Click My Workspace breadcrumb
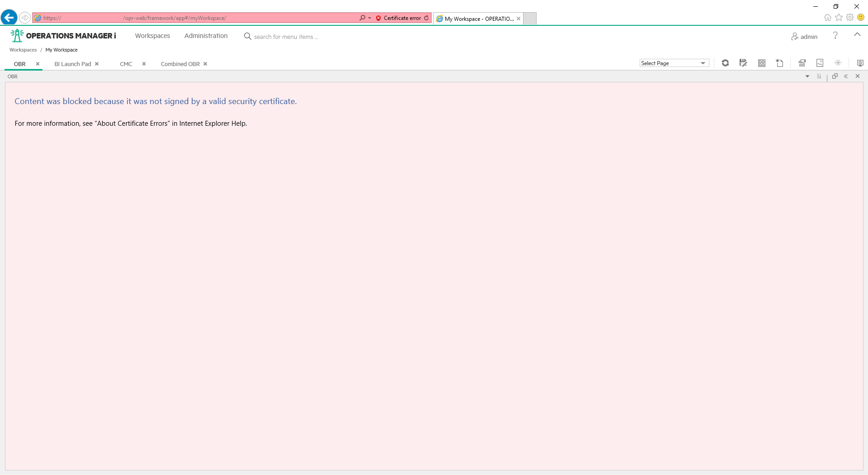The height and width of the screenshot is (475, 868). click(x=61, y=50)
